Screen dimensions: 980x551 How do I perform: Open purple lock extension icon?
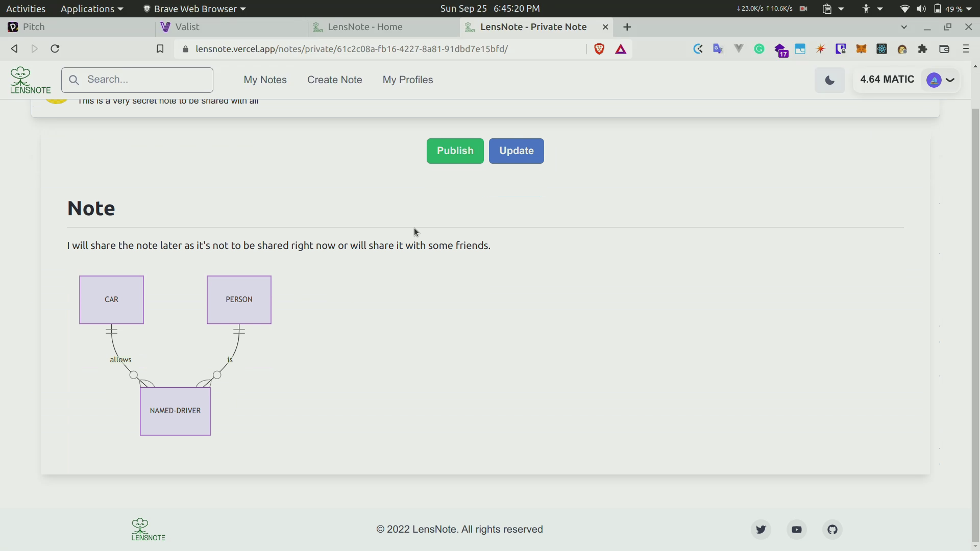click(x=841, y=49)
